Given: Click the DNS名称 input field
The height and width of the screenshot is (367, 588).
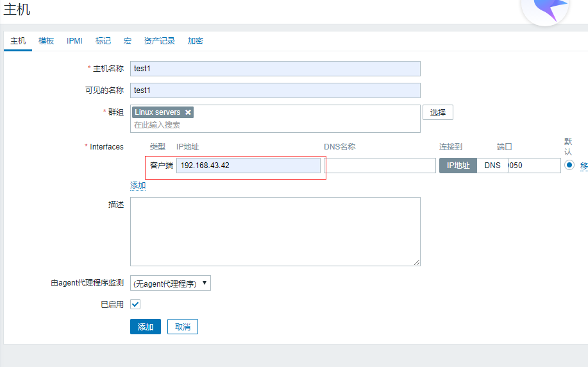Looking at the screenshot, I should pyautogui.click(x=380, y=166).
